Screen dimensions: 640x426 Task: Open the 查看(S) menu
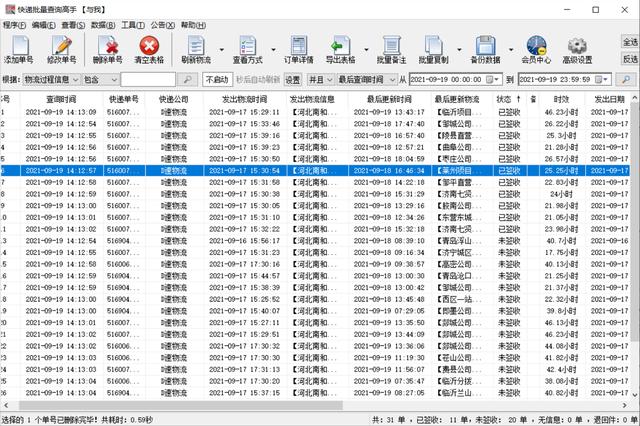73,25
